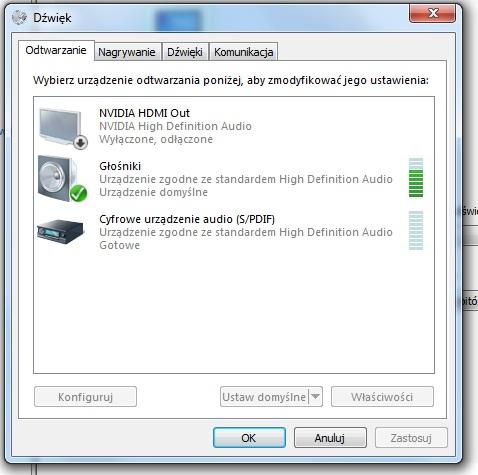Open Właściwości for the selected device

pyautogui.click(x=382, y=397)
